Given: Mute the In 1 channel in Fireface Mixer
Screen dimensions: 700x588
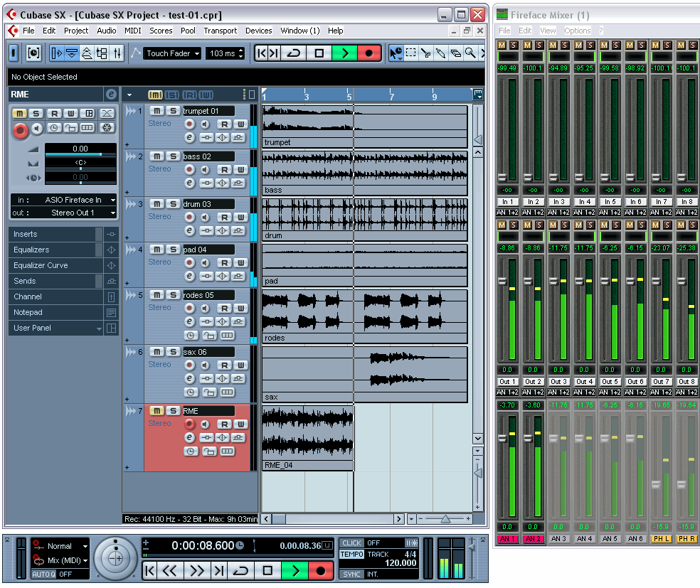Looking at the screenshot, I should point(502,45).
